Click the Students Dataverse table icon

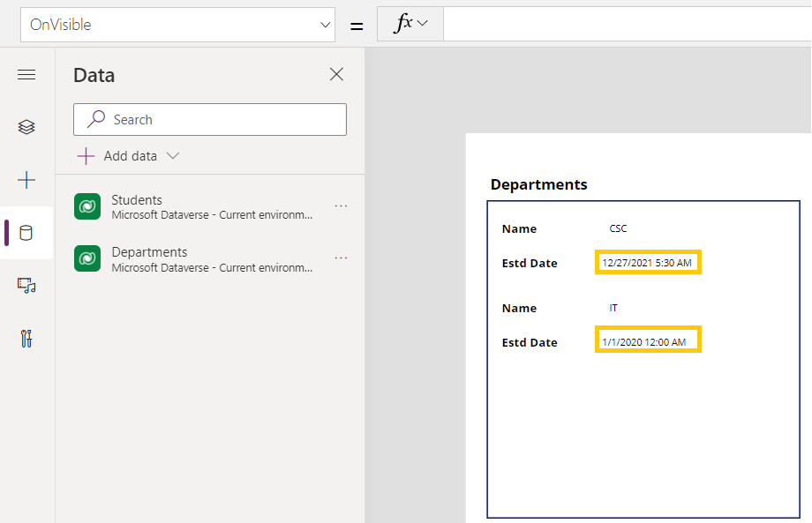tap(87, 206)
